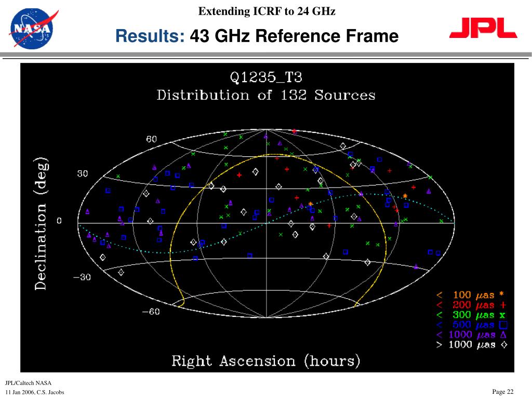Click the green x legend symbol

tap(502, 315)
